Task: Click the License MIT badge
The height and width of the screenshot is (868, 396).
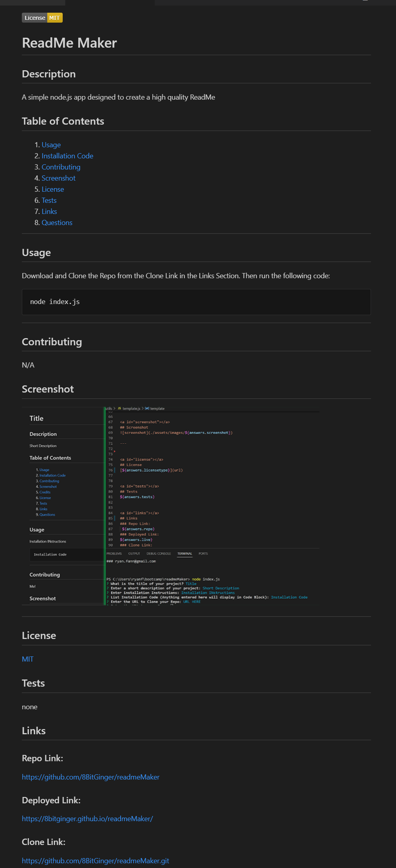Action: pyautogui.click(x=42, y=18)
